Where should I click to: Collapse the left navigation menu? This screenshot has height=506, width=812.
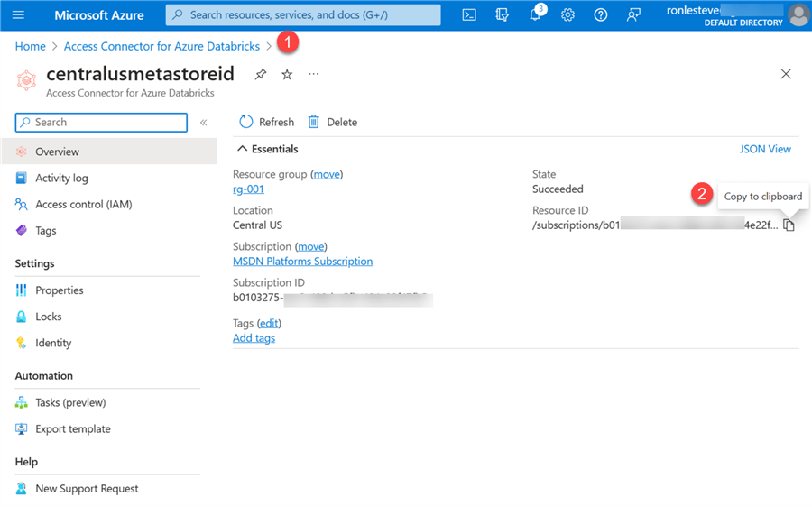tap(204, 123)
